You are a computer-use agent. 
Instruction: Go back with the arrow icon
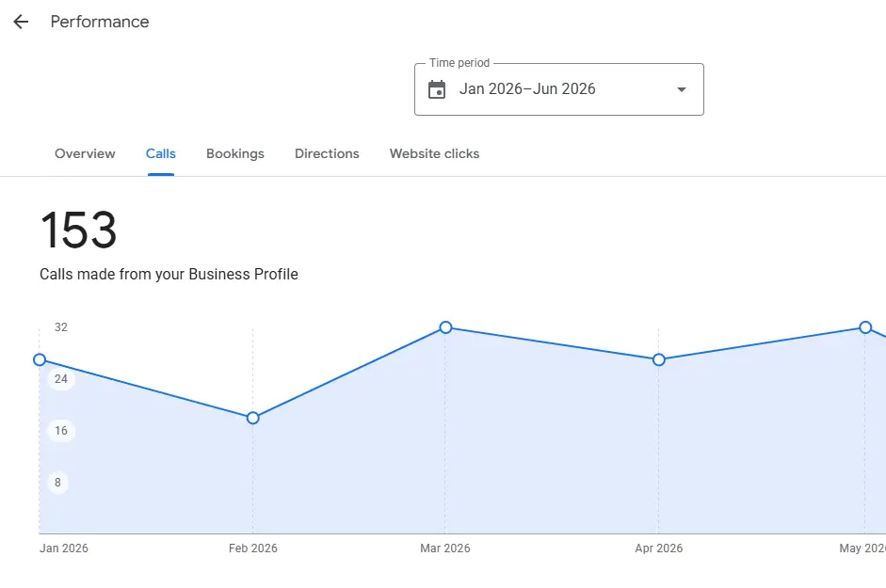pyautogui.click(x=21, y=22)
